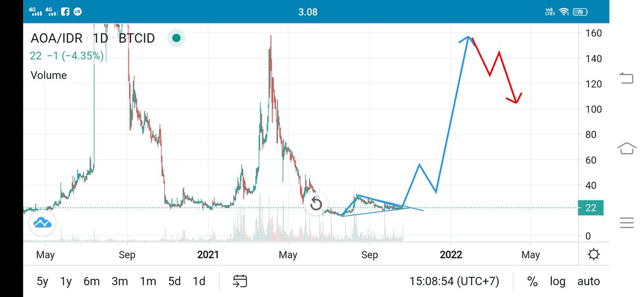Image resolution: width=644 pixels, height=297 pixels.
Task: Tap the clock 3.08 in status bar
Action: click(308, 11)
